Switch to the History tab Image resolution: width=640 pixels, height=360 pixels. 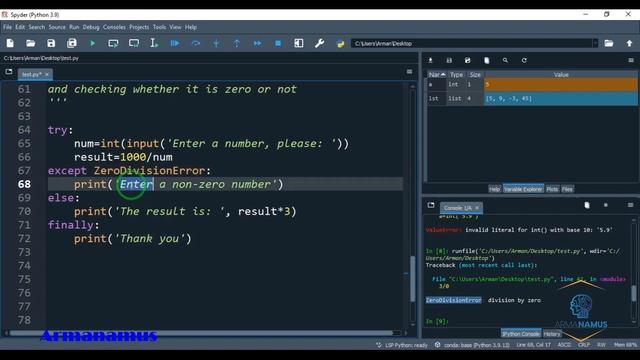click(x=552, y=334)
